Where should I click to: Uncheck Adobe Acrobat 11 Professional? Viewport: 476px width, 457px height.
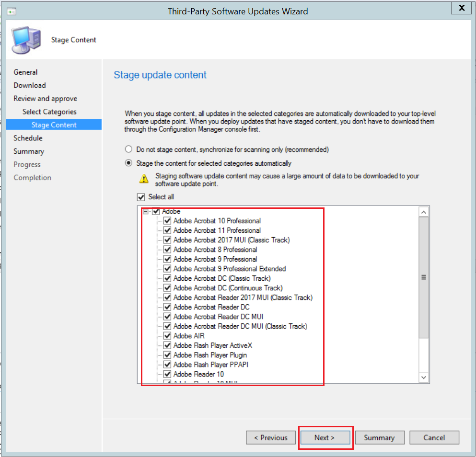[167, 230]
